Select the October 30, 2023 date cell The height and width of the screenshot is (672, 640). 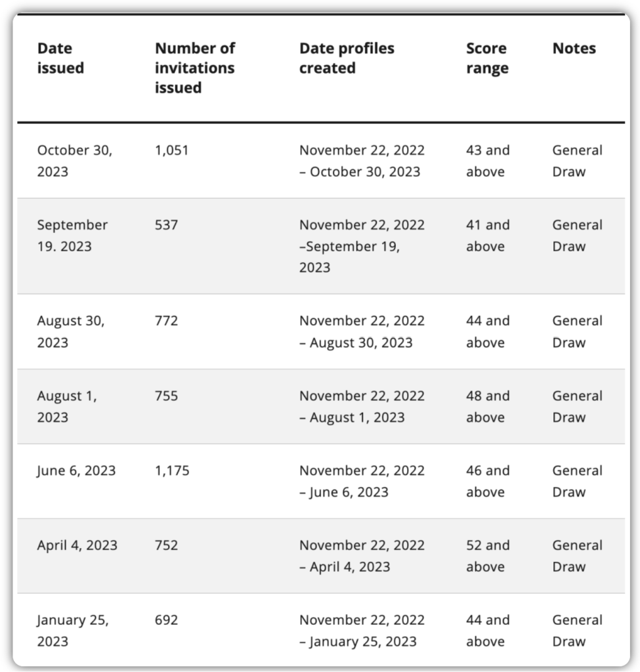pos(74,160)
